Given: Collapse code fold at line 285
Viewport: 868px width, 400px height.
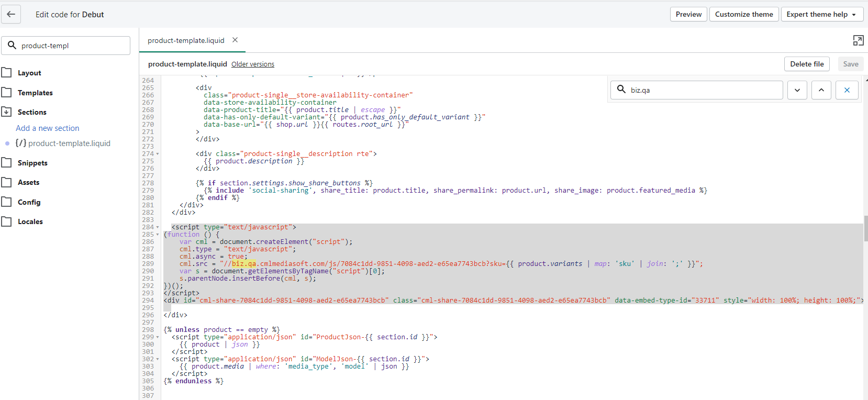Looking at the screenshot, I should tap(158, 235).
